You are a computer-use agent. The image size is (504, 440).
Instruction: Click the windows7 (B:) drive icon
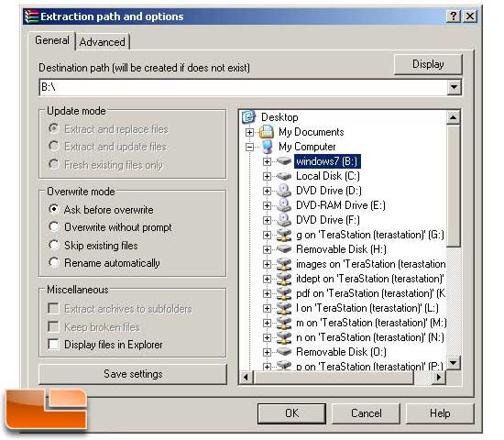284,160
